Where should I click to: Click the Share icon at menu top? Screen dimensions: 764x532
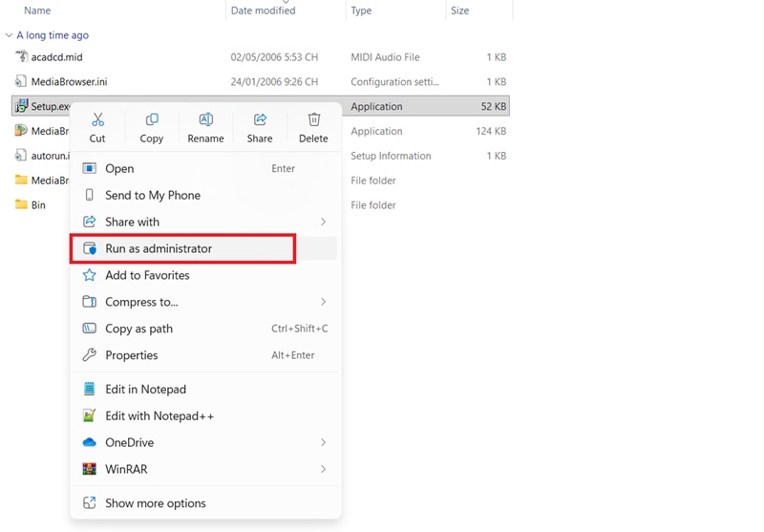pos(260,119)
